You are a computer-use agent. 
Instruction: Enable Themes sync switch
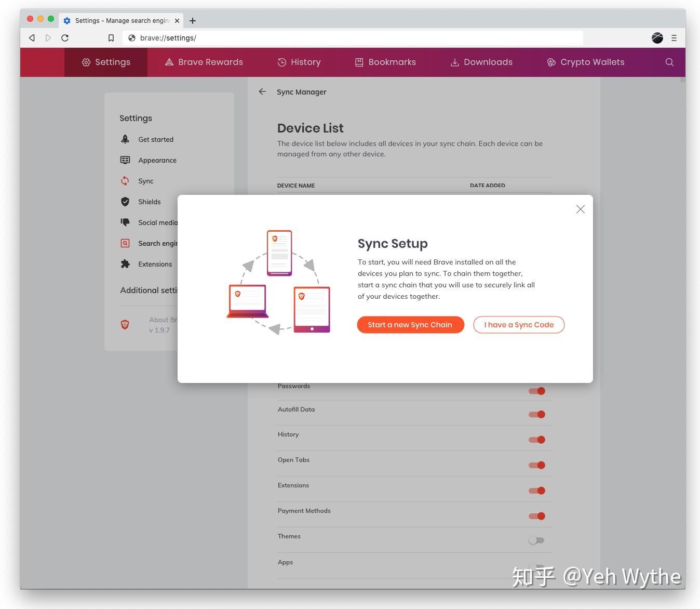tap(536, 540)
